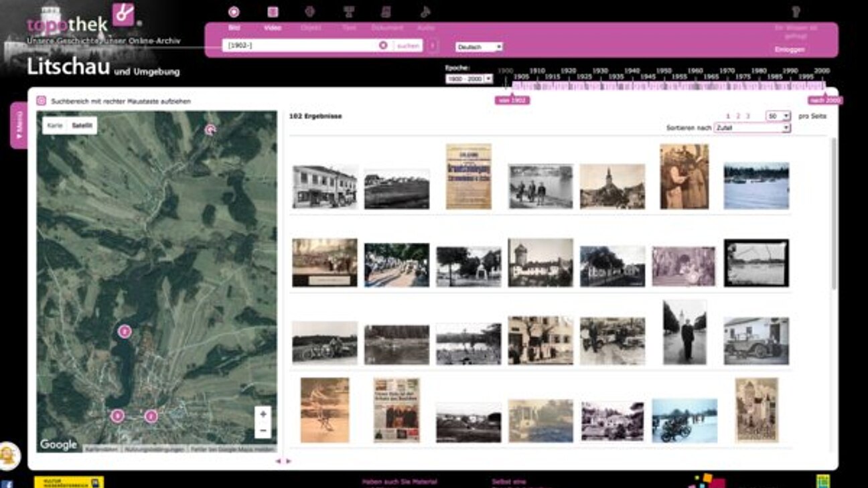The width and height of the screenshot is (868, 488).
Task: Select the map marker on the lake
Action: coord(124,331)
